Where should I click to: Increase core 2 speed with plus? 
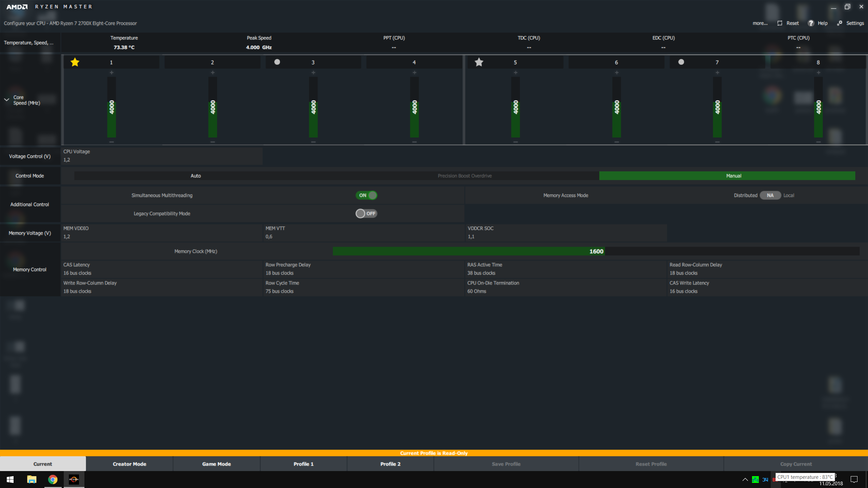[x=213, y=73]
